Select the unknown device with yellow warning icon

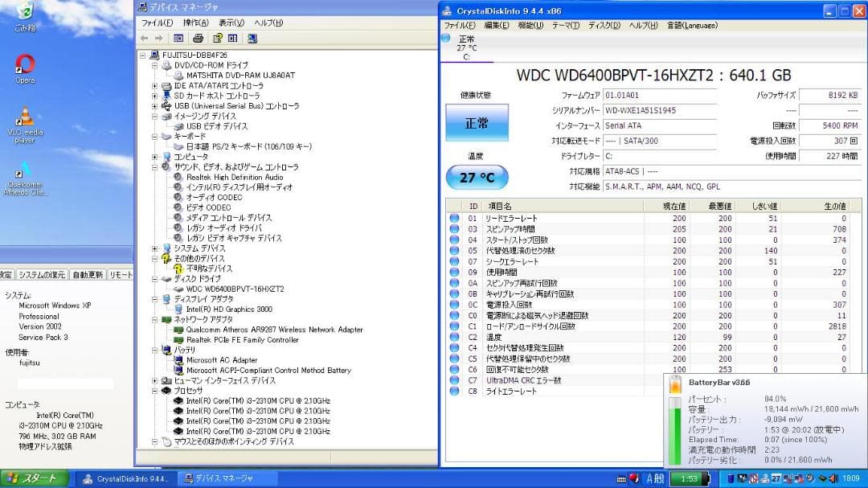(209, 269)
